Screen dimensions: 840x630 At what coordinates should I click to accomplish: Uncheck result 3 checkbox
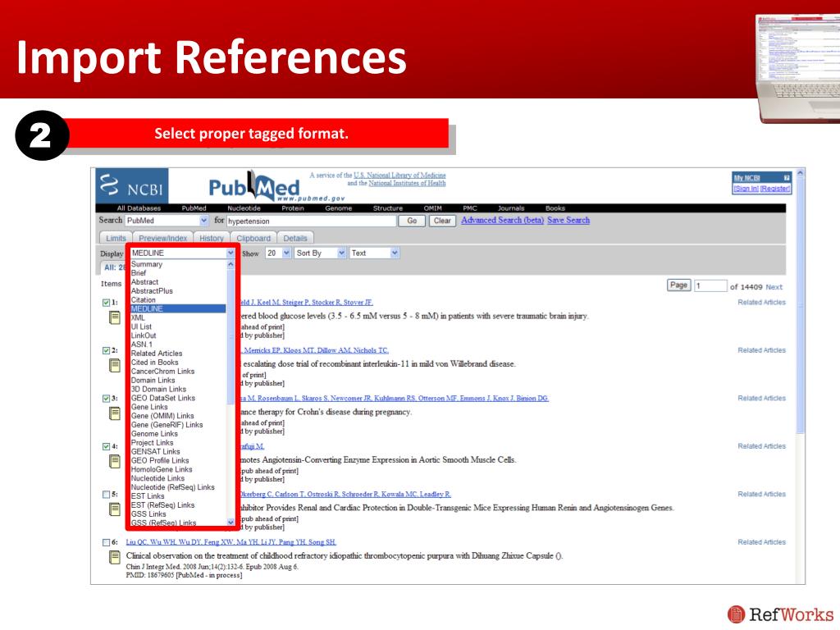tap(106, 399)
